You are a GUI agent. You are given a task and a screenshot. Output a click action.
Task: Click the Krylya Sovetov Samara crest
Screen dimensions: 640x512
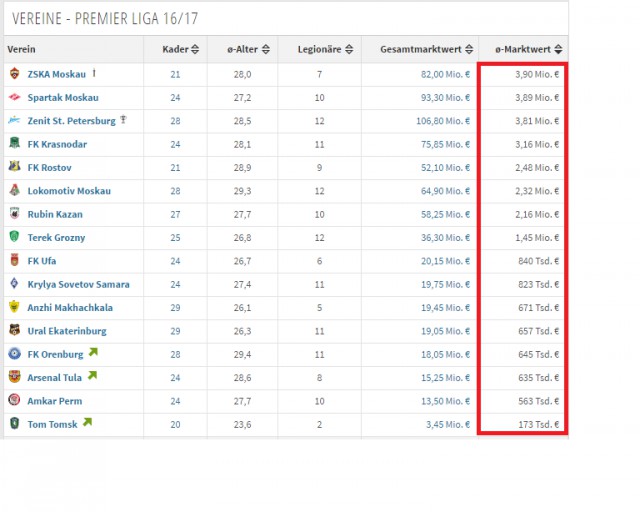coord(14,283)
